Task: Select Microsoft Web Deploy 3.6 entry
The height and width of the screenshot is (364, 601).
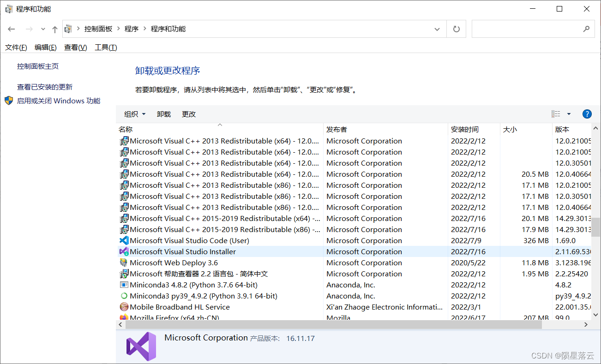Action: [x=354, y=263]
